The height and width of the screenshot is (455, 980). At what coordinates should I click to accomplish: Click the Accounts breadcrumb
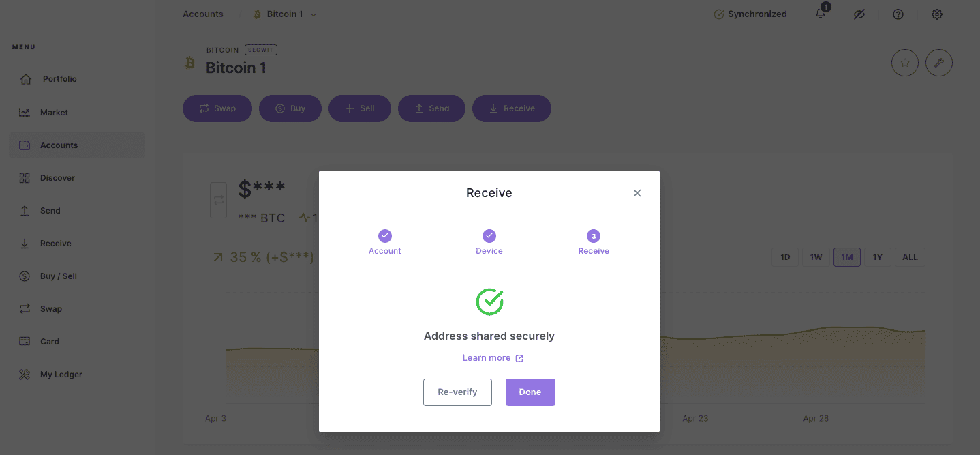[202, 14]
